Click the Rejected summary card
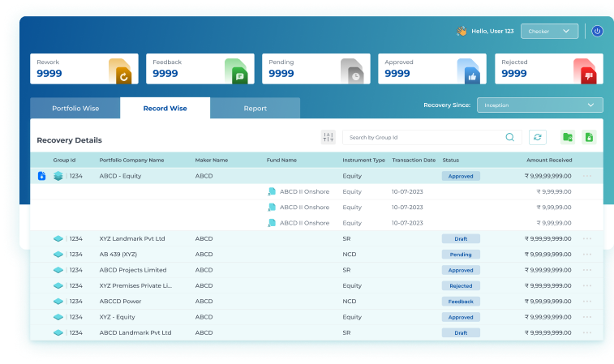The height and width of the screenshot is (364, 614). click(x=547, y=69)
